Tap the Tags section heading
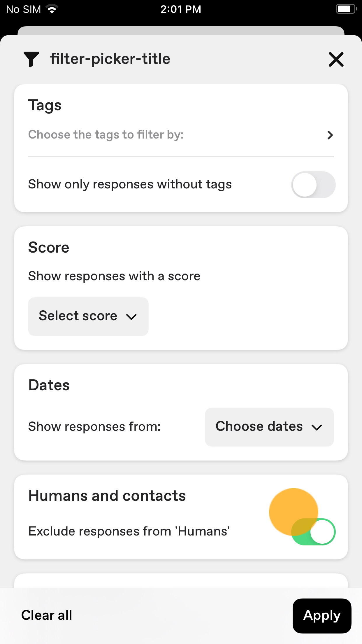Image resolution: width=362 pixels, height=644 pixels. click(45, 105)
